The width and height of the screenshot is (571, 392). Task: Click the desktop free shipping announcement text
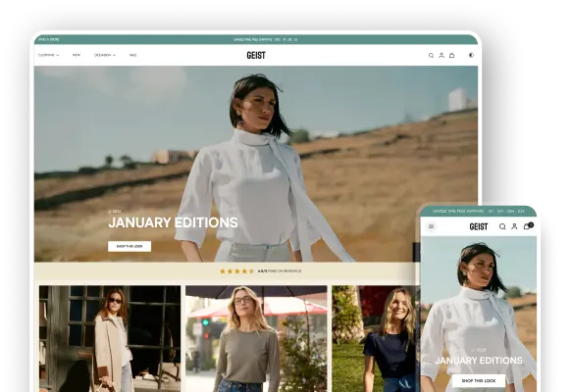coord(265,39)
